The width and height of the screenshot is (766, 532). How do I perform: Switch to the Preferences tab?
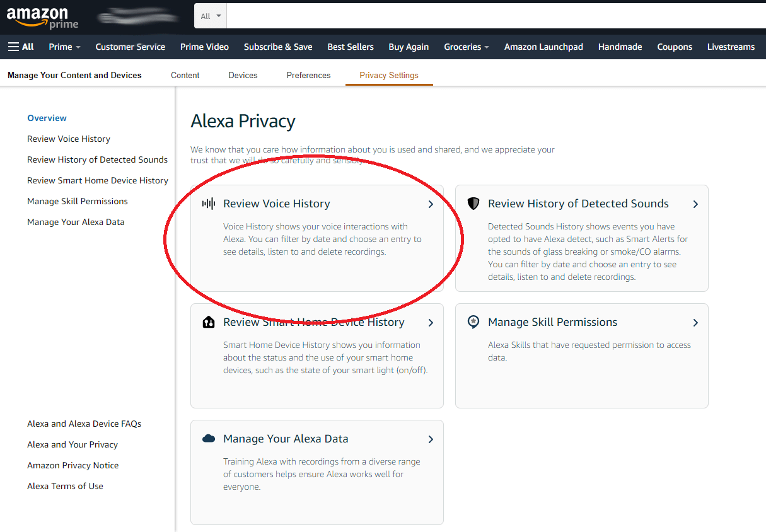point(308,75)
